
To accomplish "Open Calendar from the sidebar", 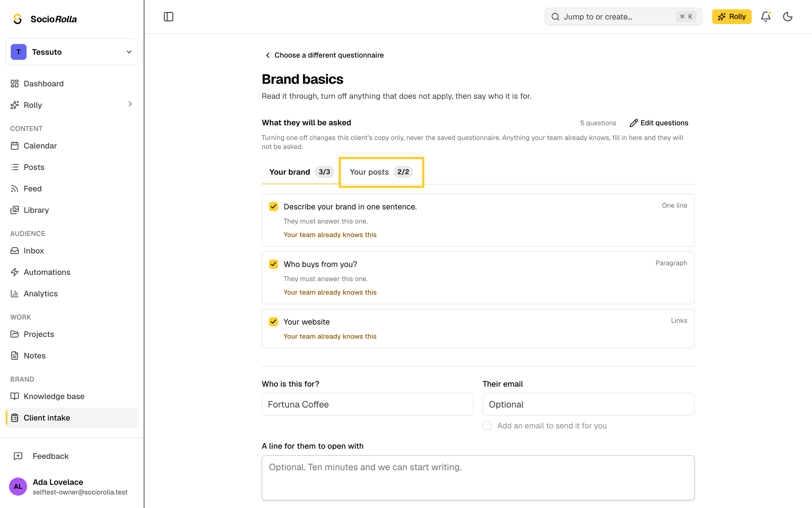I will point(72,145).
